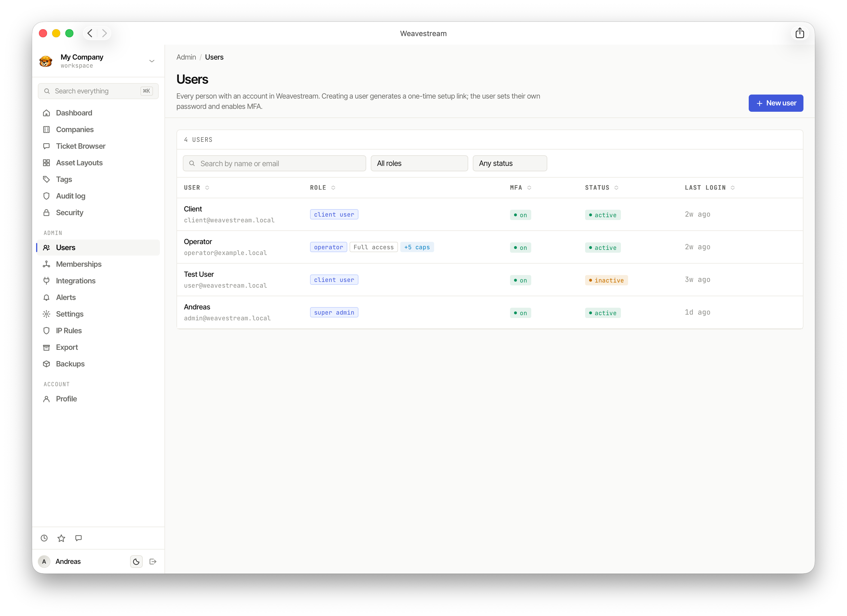Click the 1d ago last login cell
This screenshot has height=616, width=847.
[x=697, y=312]
